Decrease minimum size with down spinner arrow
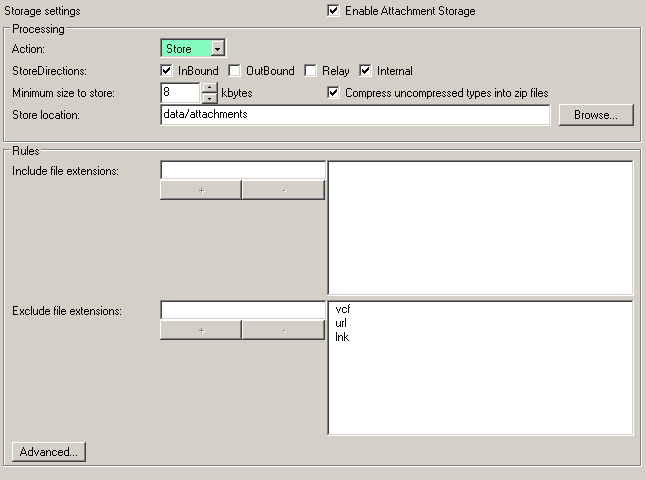Viewport: 646px width, 480px height. click(x=209, y=98)
